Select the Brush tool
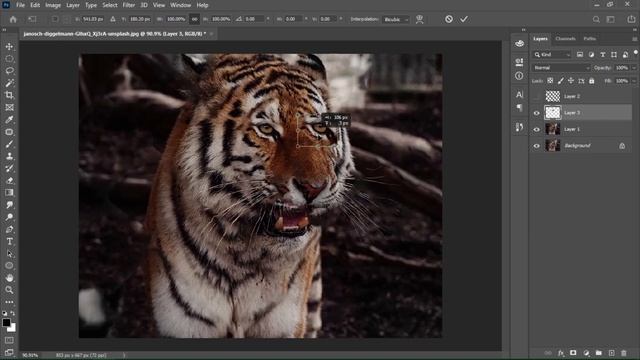 [9, 144]
